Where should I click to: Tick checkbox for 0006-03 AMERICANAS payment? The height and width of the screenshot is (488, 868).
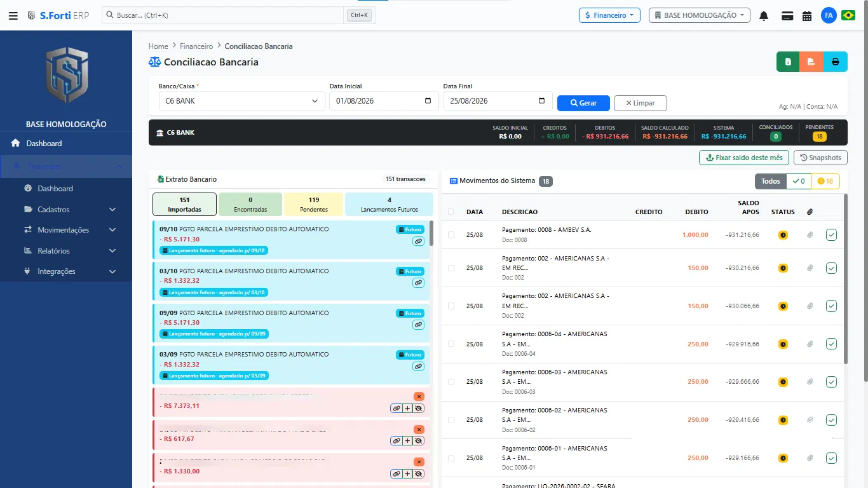coord(451,382)
